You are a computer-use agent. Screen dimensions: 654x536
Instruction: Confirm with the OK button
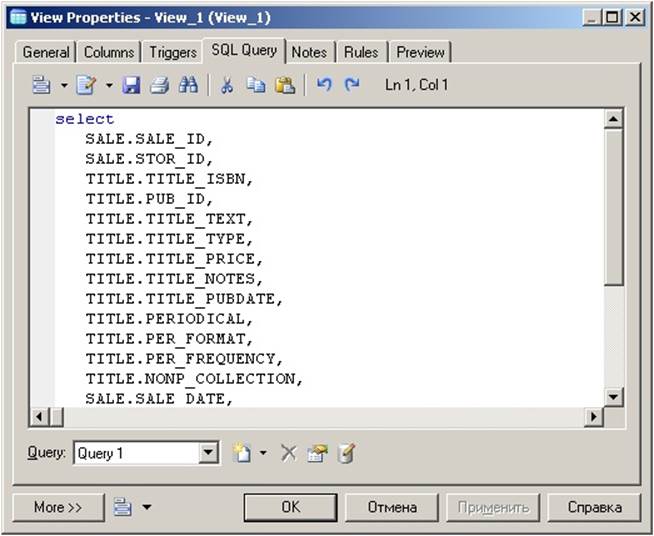pyautogui.click(x=291, y=507)
